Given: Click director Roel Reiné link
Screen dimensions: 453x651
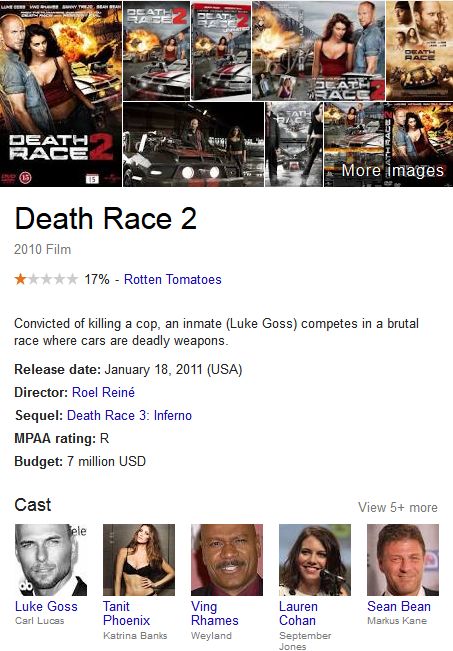Looking at the screenshot, I should (103, 392).
